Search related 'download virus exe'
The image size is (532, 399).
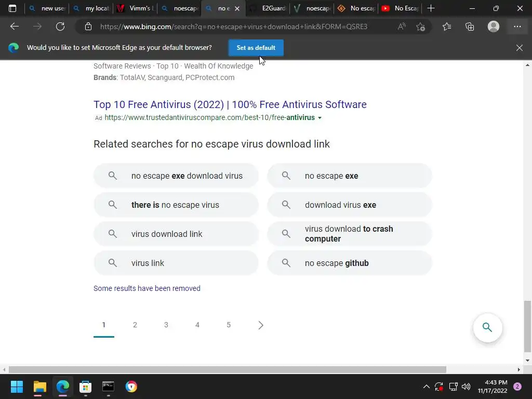350,205
